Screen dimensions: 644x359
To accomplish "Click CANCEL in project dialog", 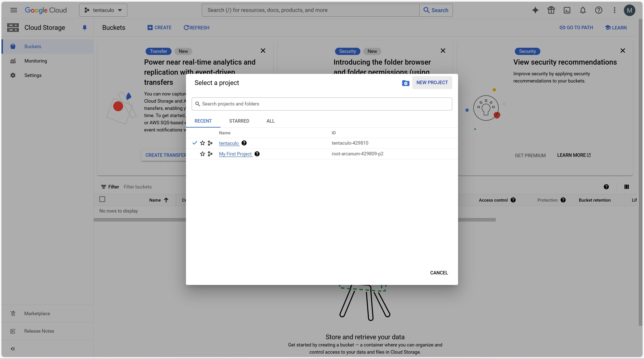I will [x=439, y=273].
